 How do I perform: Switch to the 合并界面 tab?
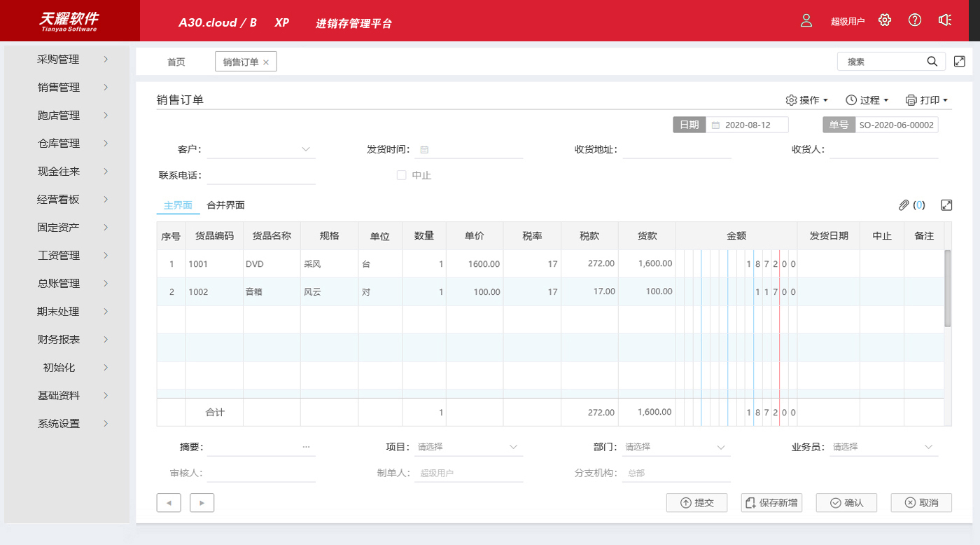(225, 205)
